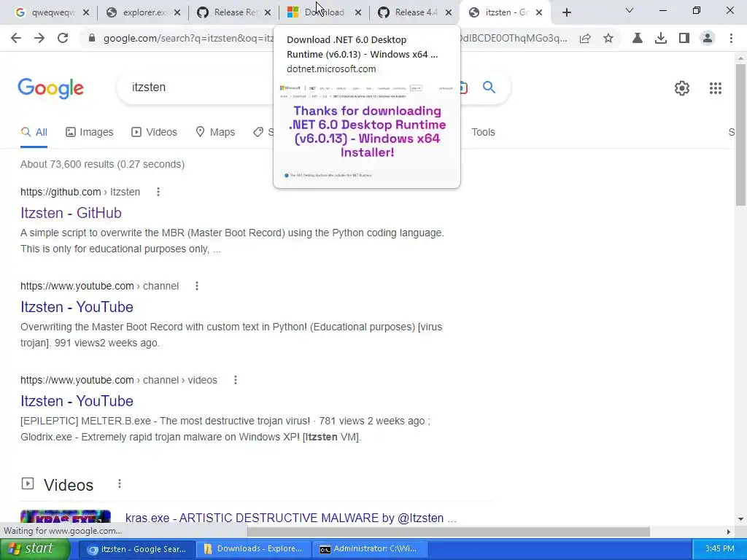This screenshot has height=560, width=747.
Task: Select itzsten Google Search taskbar button
Action: [x=137, y=549]
